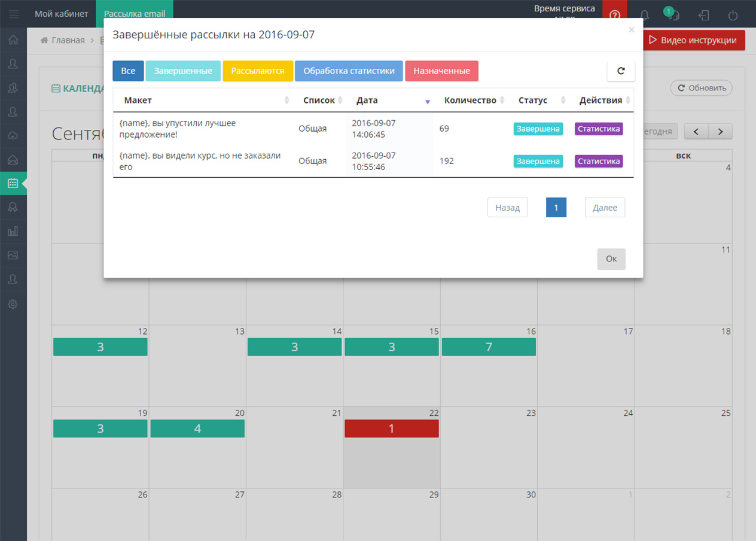Open the support headset icon with badge
756x541 pixels.
671,15
